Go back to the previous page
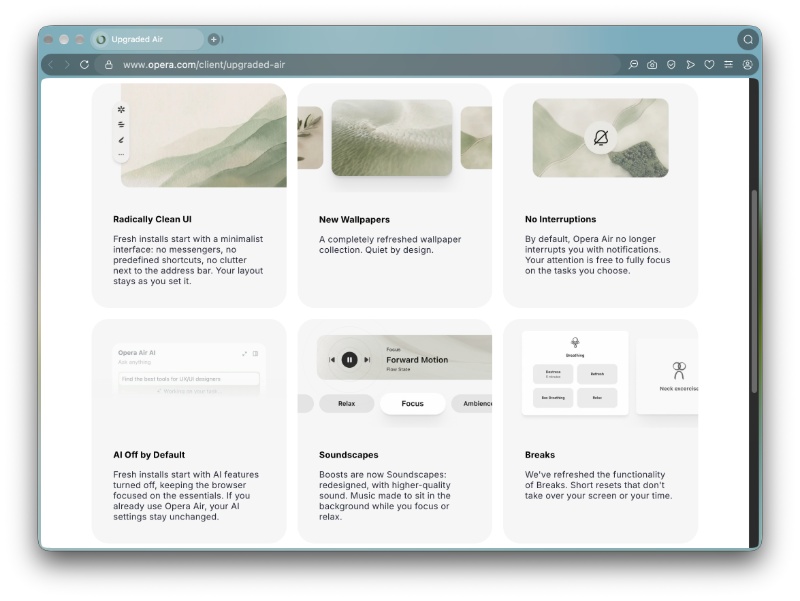Image resolution: width=800 pixels, height=601 pixels. [x=51, y=65]
